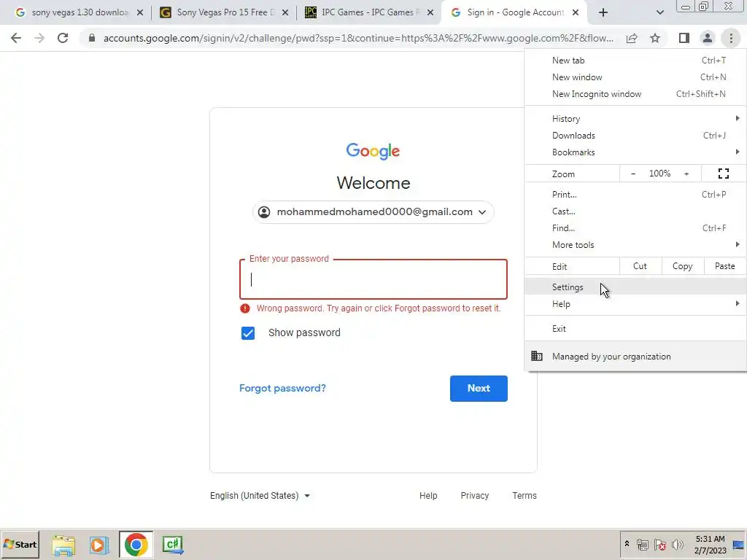This screenshot has width=747, height=560.
Task: Open Downloads from the Chrome menu
Action: tap(635, 135)
